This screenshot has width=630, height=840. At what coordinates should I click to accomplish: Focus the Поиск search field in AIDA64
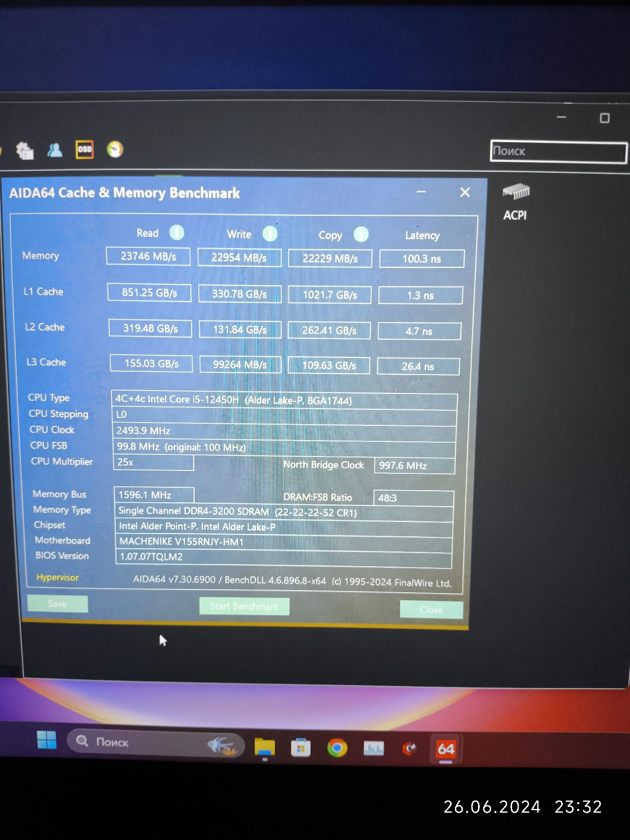pos(559,151)
